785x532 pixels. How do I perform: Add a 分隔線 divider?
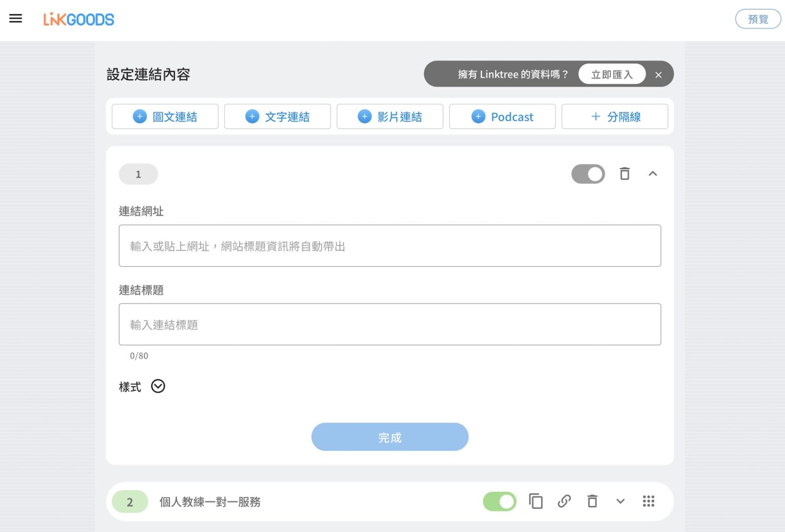[x=615, y=117]
